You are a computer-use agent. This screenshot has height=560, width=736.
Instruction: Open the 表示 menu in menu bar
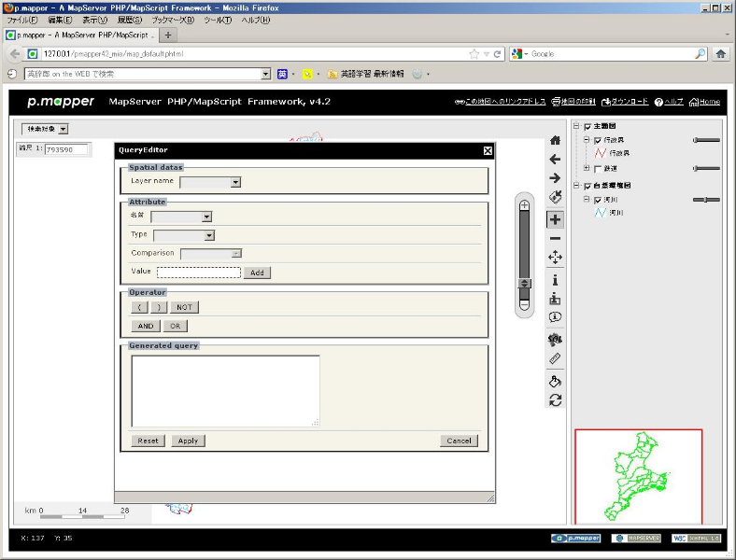[x=93, y=20]
